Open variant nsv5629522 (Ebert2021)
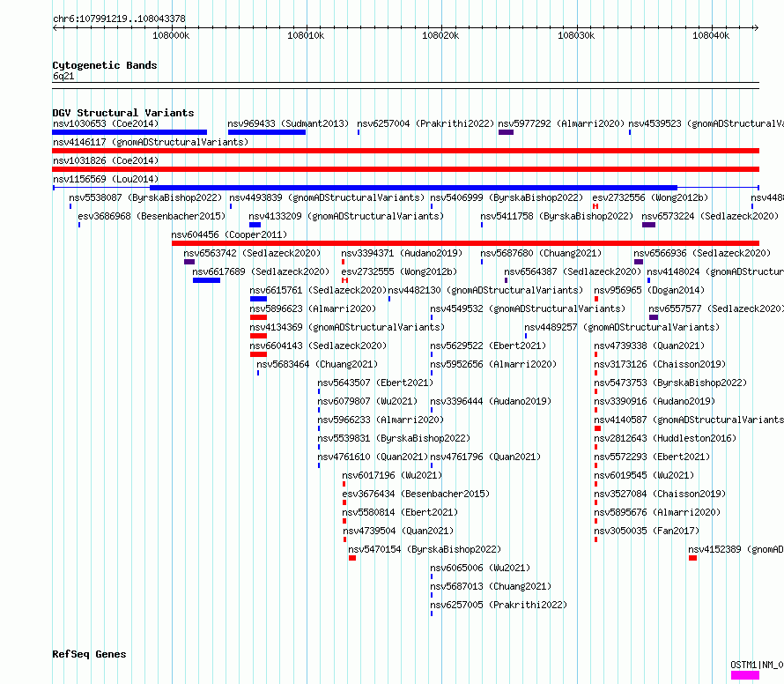 coord(488,346)
